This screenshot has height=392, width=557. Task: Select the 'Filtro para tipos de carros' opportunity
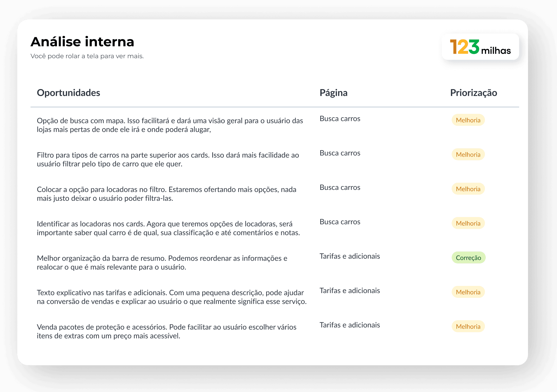click(x=168, y=159)
